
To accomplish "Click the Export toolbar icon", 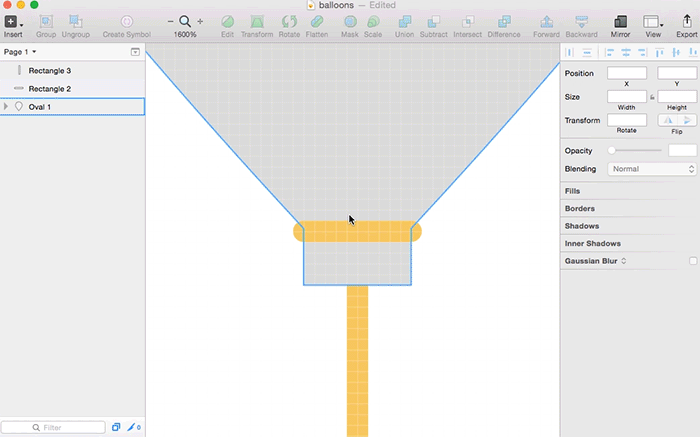I will pos(687,21).
